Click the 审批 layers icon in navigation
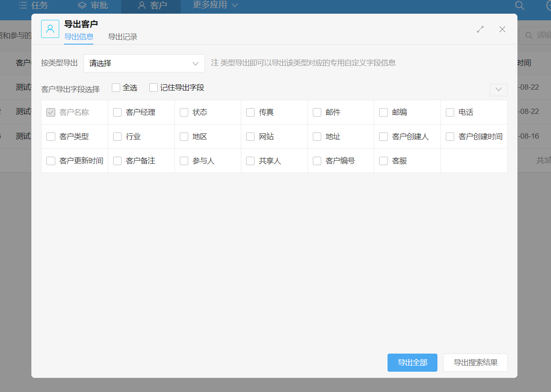This screenshot has width=551, height=392. point(82,6)
